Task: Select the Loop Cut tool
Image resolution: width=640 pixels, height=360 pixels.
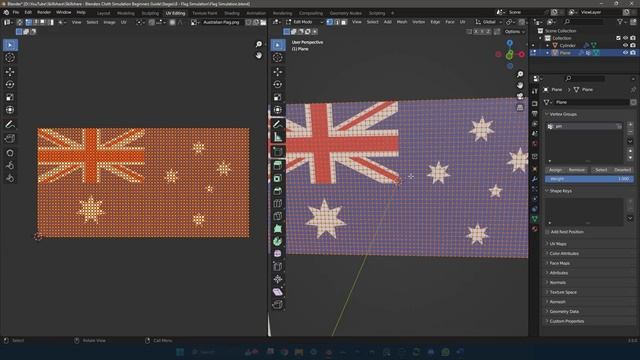Action: point(278,203)
